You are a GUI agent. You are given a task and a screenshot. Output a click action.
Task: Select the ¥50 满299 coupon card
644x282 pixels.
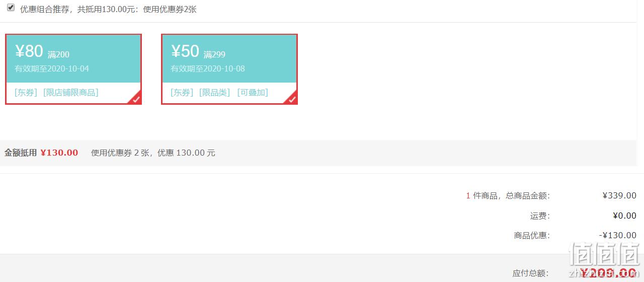[229, 69]
